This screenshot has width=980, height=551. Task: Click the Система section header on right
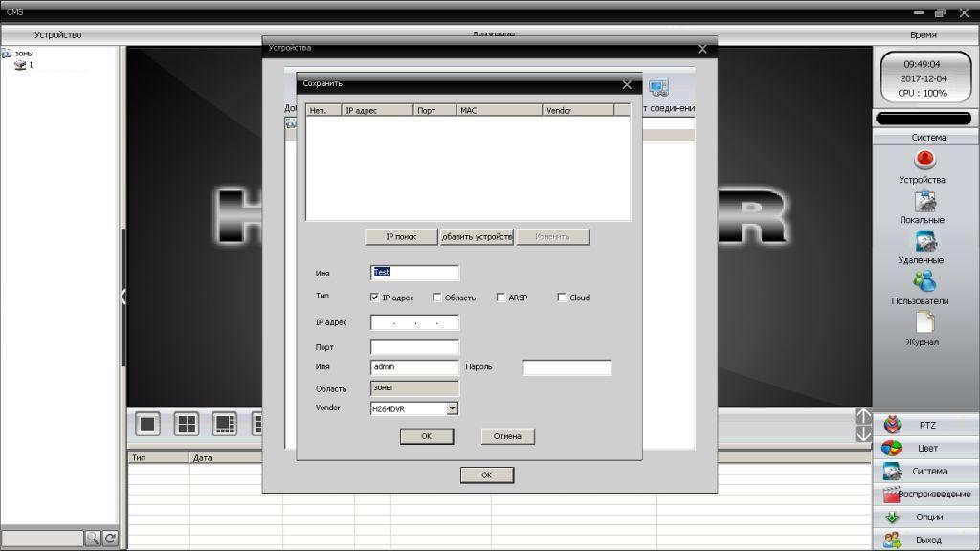[928, 137]
